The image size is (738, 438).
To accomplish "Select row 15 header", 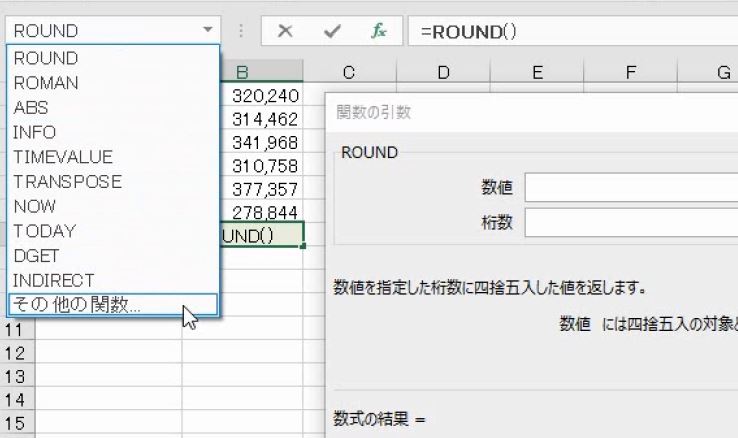I will (x=17, y=423).
